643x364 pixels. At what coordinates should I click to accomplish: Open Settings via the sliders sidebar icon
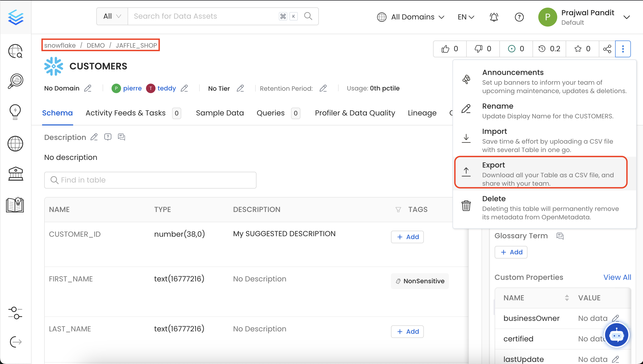point(15,313)
